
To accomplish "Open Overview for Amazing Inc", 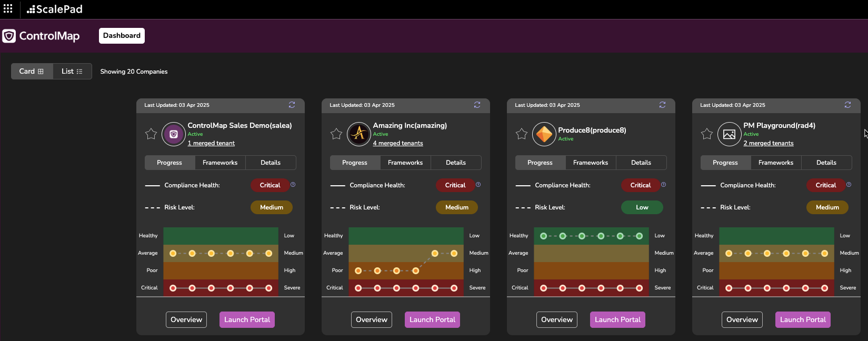I will pyautogui.click(x=372, y=319).
